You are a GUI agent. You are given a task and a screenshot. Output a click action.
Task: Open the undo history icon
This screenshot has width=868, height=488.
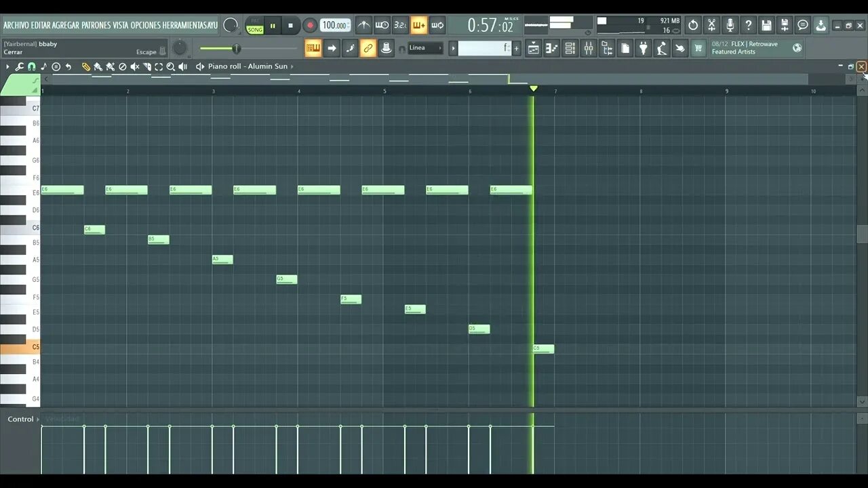[693, 26]
